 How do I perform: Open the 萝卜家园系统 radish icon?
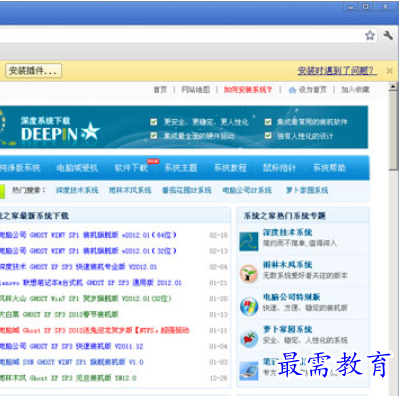(x=249, y=338)
